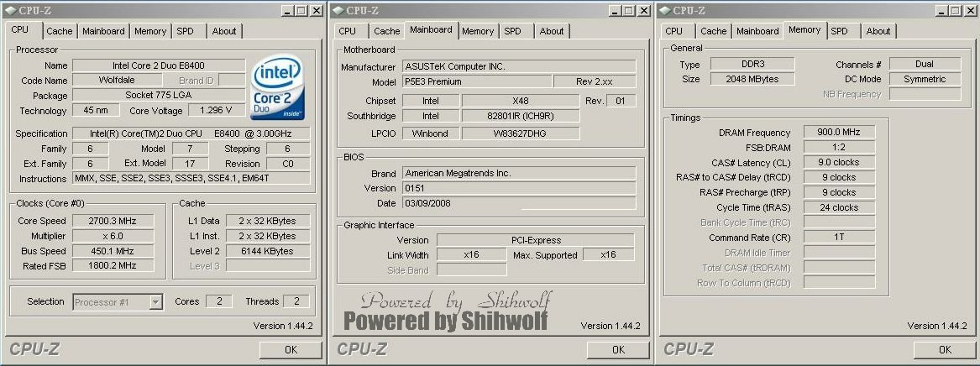
Task: Select Memory tab in right window
Action: click(804, 29)
